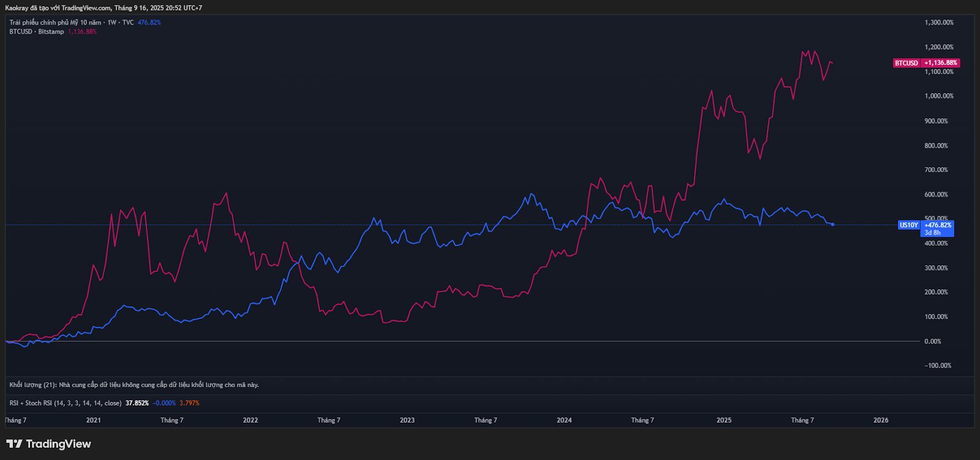Click the 0.00% price scale label
The width and height of the screenshot is (980, 460).
pos(933,341)
